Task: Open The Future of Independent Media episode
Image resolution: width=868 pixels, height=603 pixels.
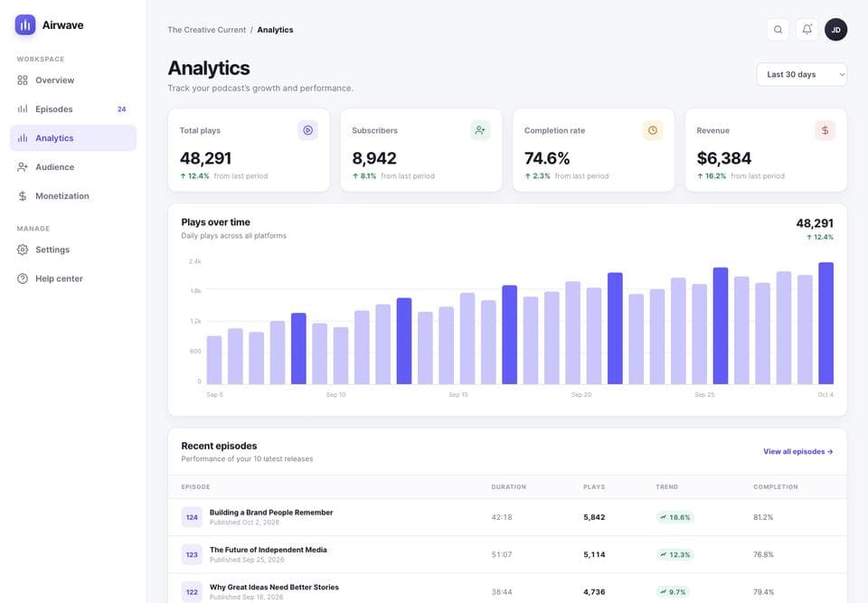Action: point(268,550)
